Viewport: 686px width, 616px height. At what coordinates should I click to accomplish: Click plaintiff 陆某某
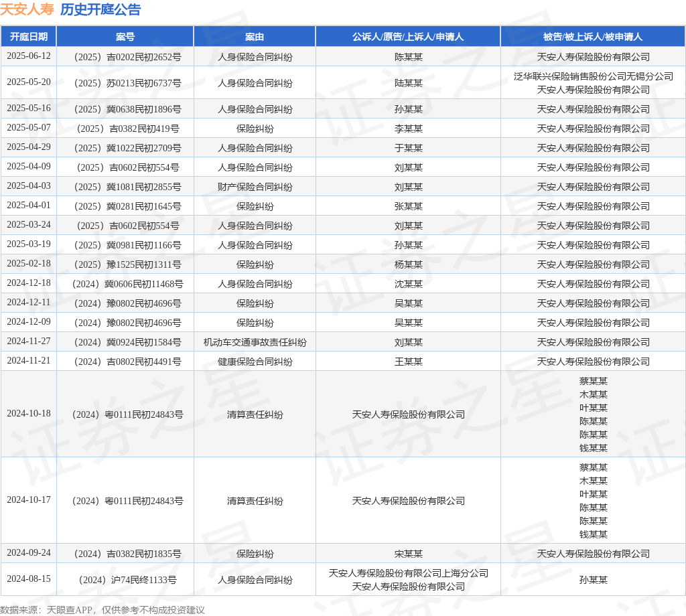click(408, 83)
